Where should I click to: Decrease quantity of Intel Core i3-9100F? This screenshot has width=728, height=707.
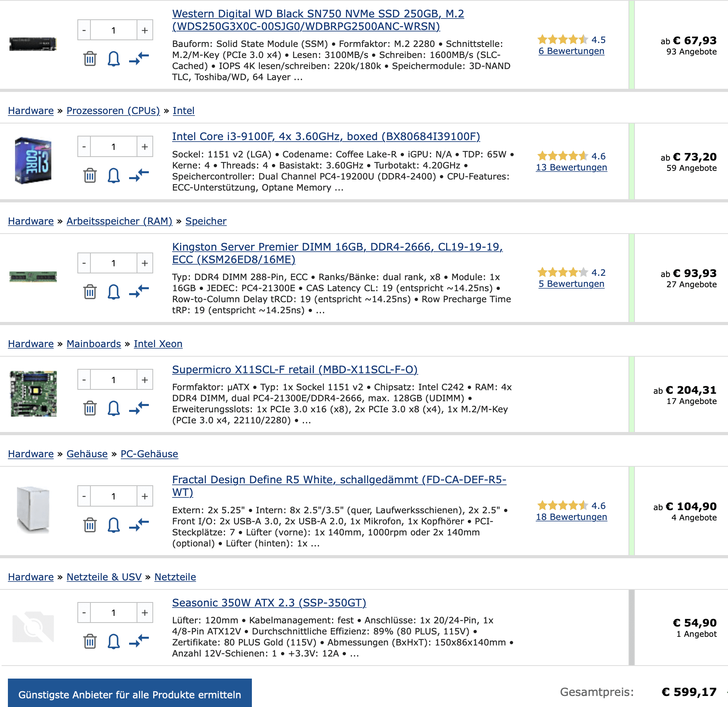[x=84, y=146]
